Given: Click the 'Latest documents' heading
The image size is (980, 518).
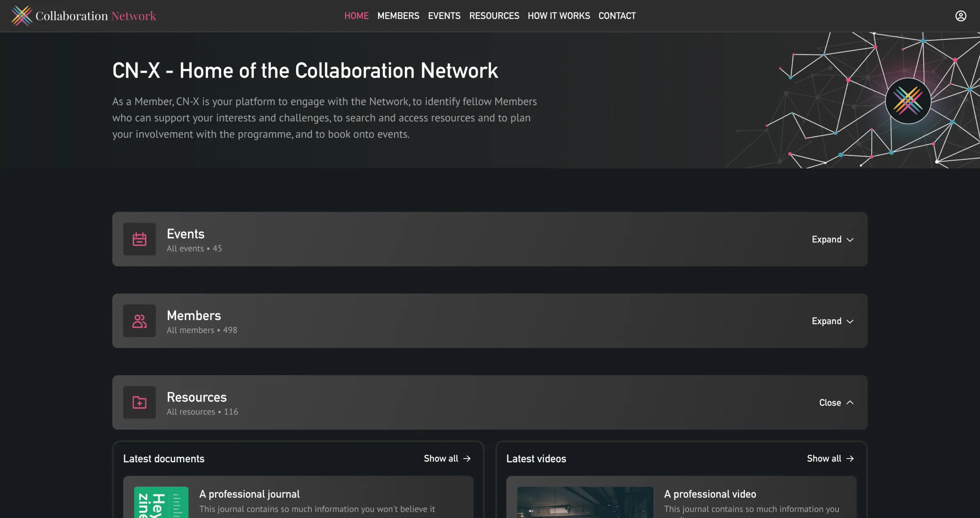Looking at the screenshot, I should [164, 458].
